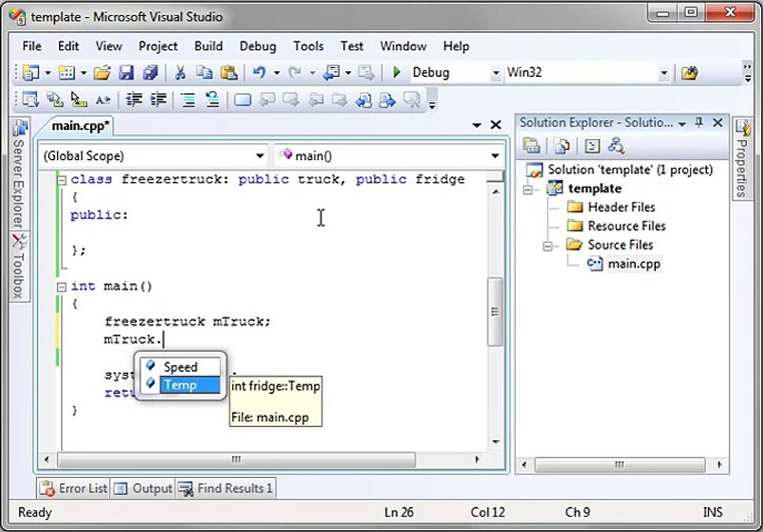Image resolution: width=763 pixels, height=532 pixels.
Task: Open the Tools menu
Action: coord(308,47)
